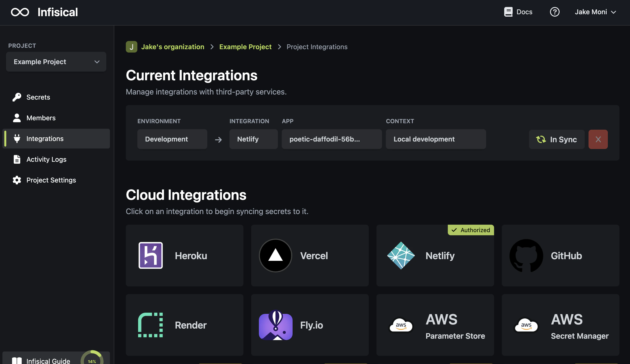Click the Secrets key icon
The height and width of the screenshot is (364, 630).
pyautogui.click(x=17, y=97)
